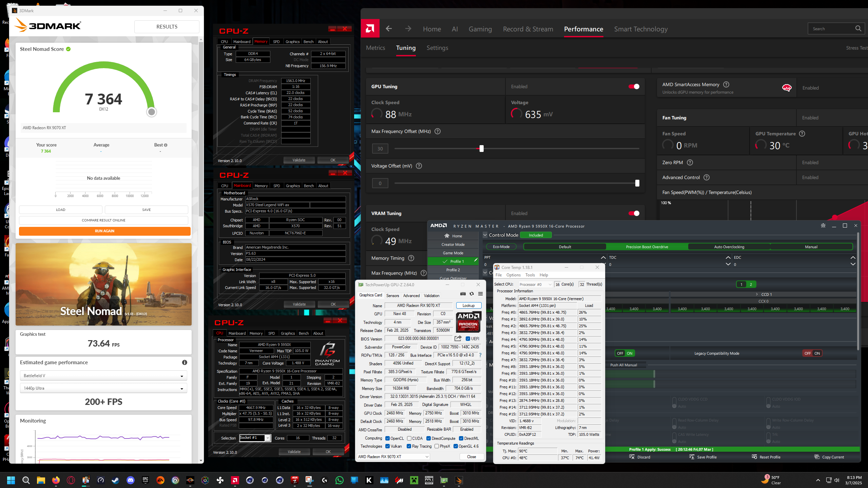
Task: Click the search magnifier in AMD Software
Action: tap(858, 28)
